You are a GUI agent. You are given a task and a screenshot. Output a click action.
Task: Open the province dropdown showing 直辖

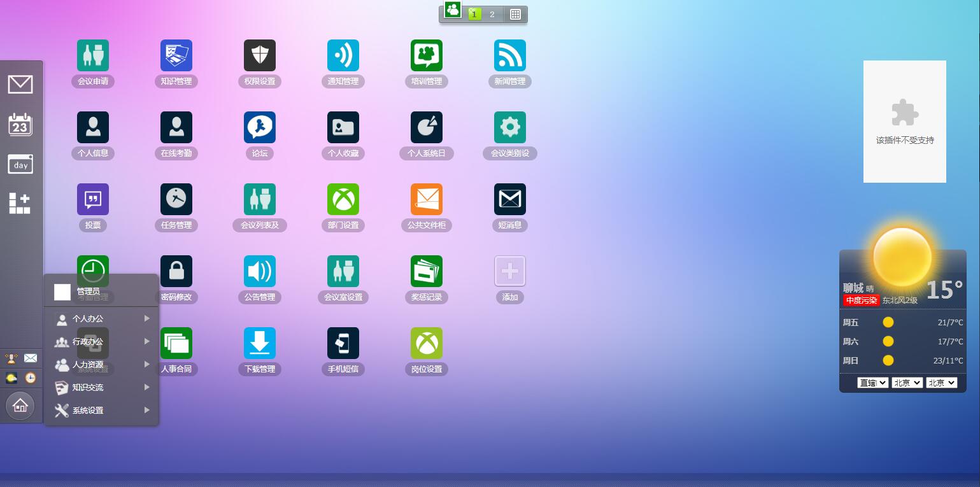pos(872,383)
